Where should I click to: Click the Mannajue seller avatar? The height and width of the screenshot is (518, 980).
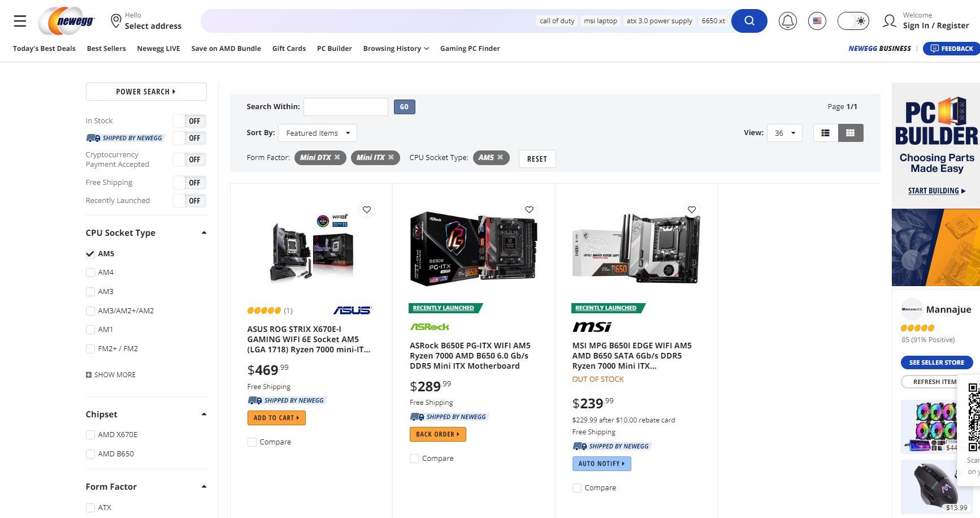pyautogui.click(x=912, y=309)
